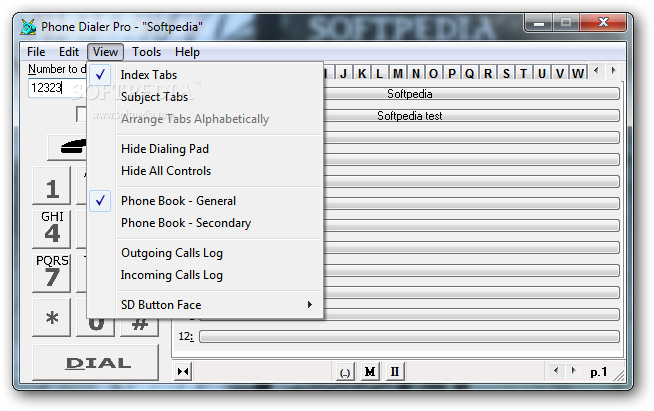Click the M button in bottom toolbar
Screen dimensions: 654x411
pyautogui.click(x=370, y=372)
